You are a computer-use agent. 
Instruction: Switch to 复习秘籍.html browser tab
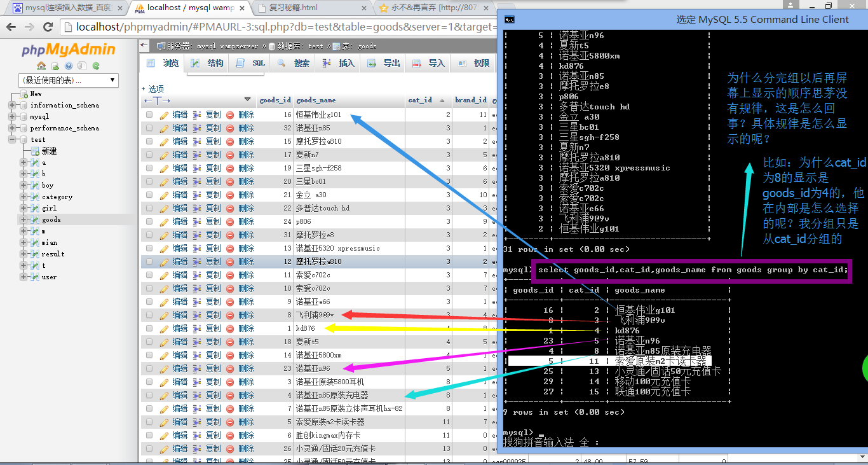point(311,8)
